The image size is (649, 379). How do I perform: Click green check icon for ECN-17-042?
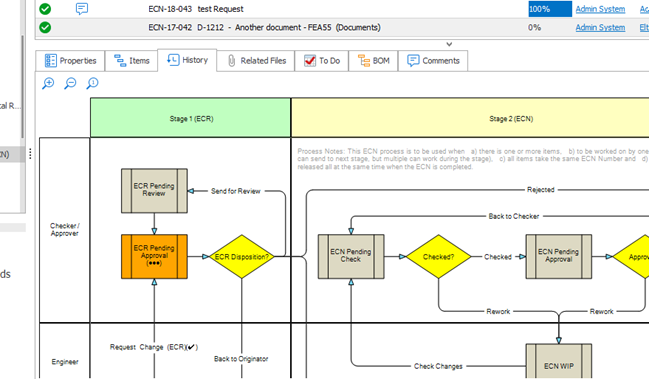pos(45,27)
